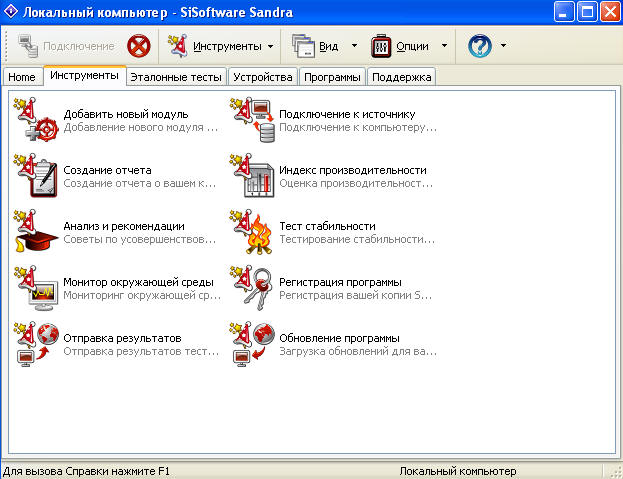This screenshot has width=623, height=479.
Task: Select 'Тест стабильности' title text
Action: pos(327,226)
